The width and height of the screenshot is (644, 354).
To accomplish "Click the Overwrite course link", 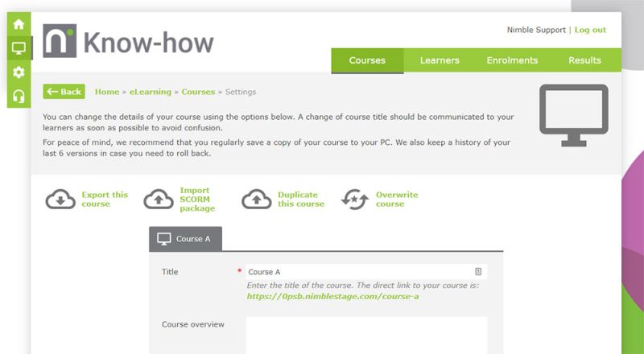I will 397,200.
